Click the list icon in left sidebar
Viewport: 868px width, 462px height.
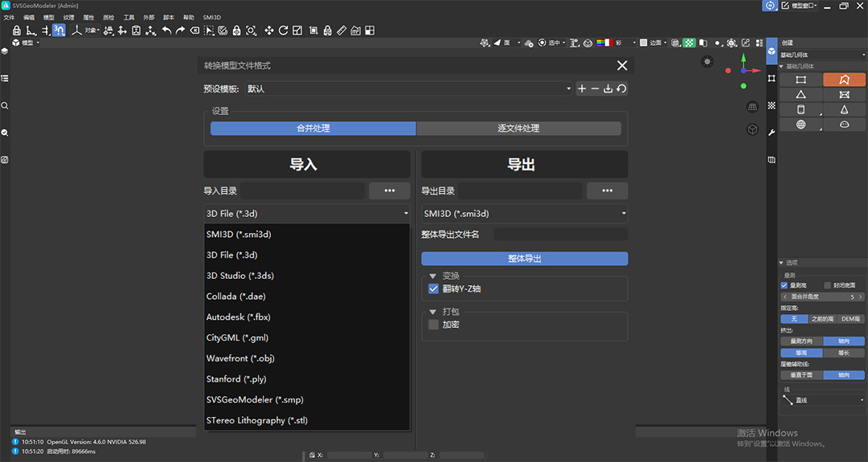pos(5,79)
